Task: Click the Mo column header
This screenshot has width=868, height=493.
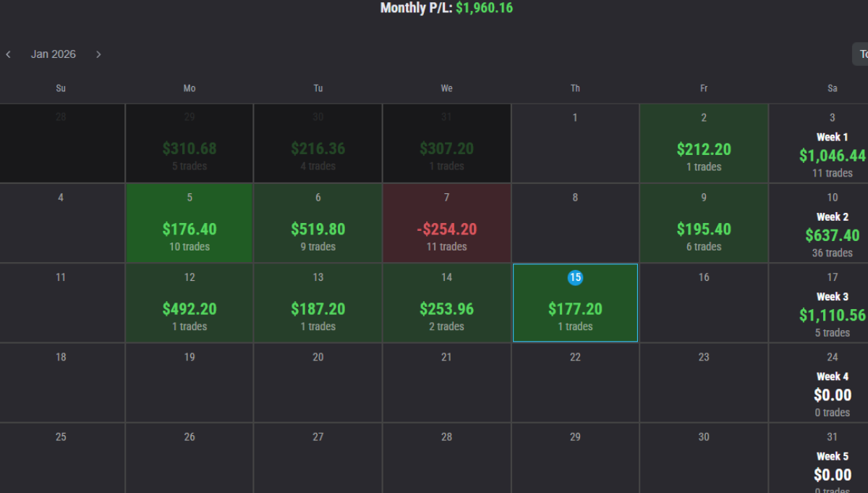Action: pos(190,88)
